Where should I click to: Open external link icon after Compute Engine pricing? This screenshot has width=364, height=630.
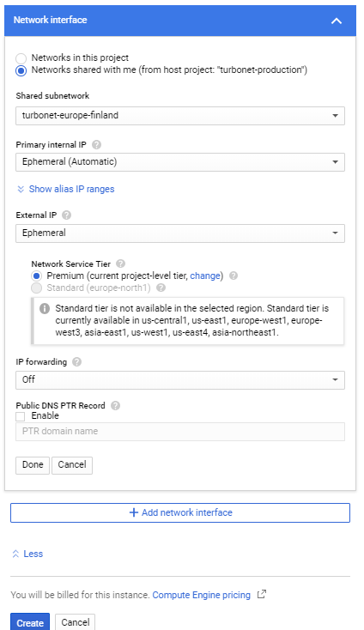(262, 594)
